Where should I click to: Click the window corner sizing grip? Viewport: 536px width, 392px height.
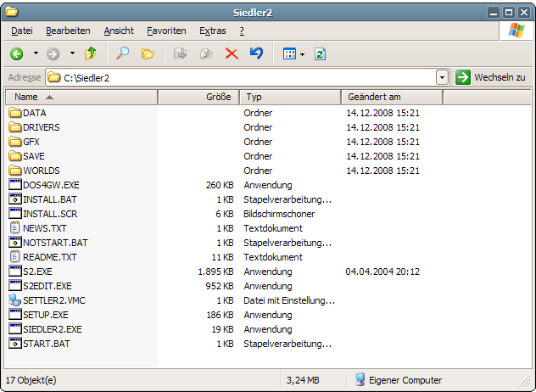click(526, 381)
